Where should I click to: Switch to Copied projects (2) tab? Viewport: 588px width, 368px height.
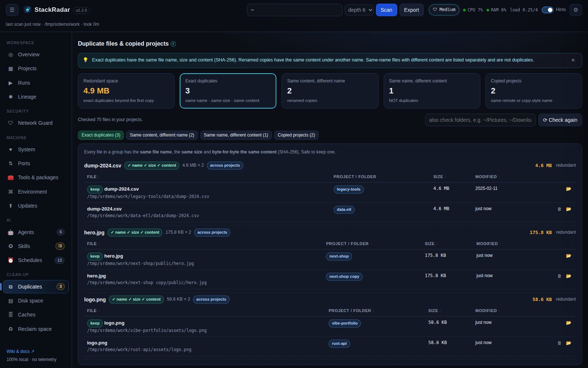[296, 135]
